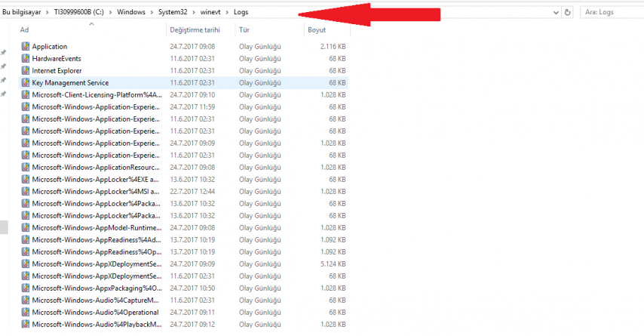Select Microsoft-Windows-Audio%4PlaybackM... file name

(x=97, y=324)
